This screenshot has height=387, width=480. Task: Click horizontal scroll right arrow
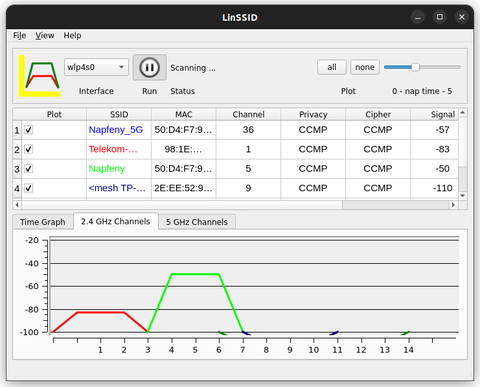pos(453,205)
